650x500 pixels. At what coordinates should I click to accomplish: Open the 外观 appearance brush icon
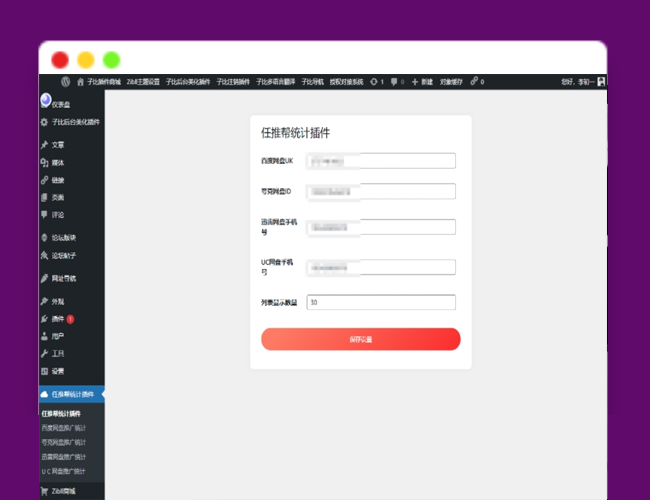[44, 301]
